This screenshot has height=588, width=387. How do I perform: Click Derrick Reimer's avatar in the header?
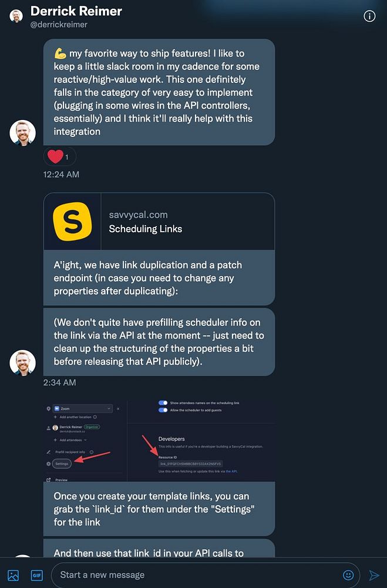16,16
